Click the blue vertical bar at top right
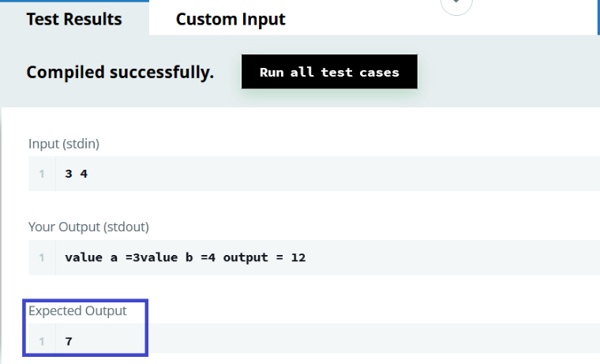This screenshot has width=600, height=364. point(598,16)
